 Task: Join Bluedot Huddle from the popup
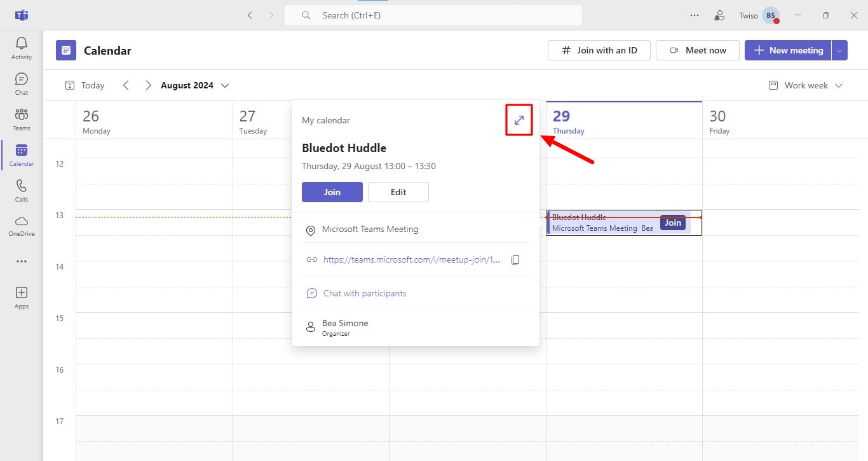[332, 192]
